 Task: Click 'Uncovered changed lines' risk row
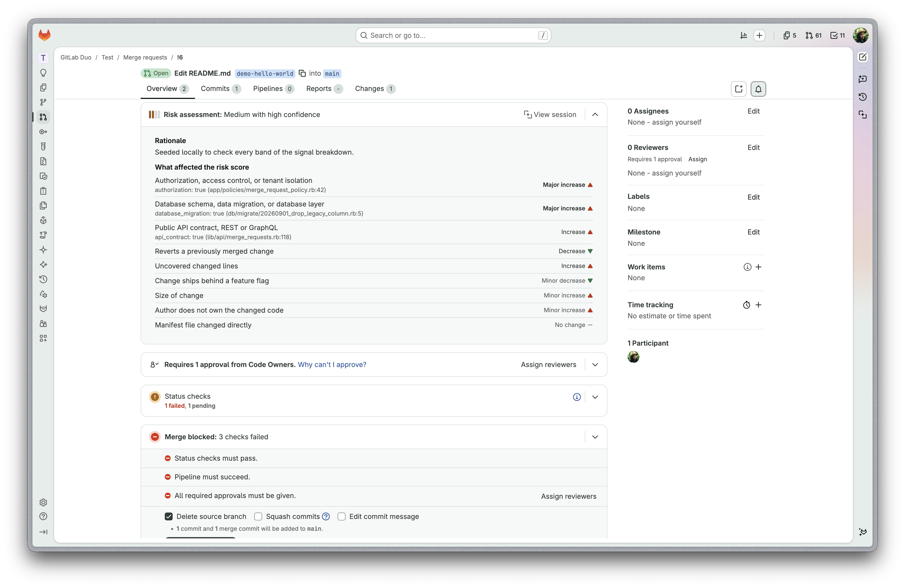(x=373, y=266)
